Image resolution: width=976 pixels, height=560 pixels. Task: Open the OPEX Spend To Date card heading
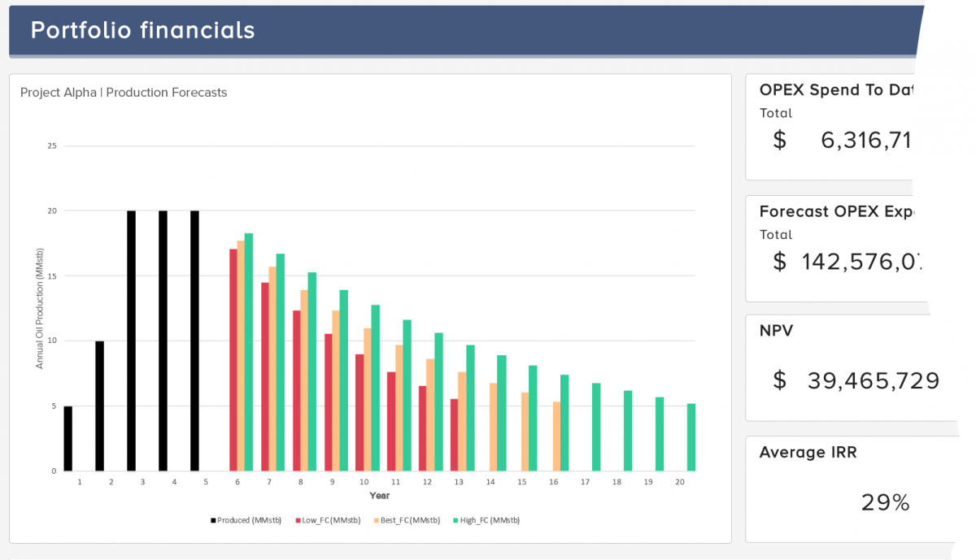click(837, 90)
